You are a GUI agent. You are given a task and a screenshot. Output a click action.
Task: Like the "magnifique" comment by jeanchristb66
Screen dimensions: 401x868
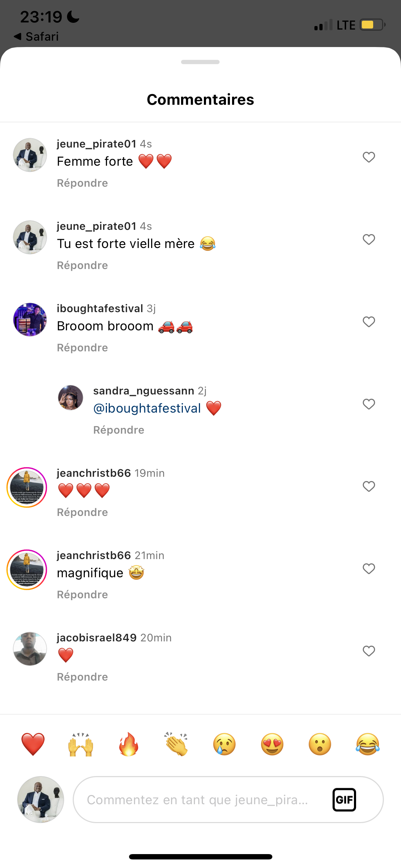tap(369, 569)
